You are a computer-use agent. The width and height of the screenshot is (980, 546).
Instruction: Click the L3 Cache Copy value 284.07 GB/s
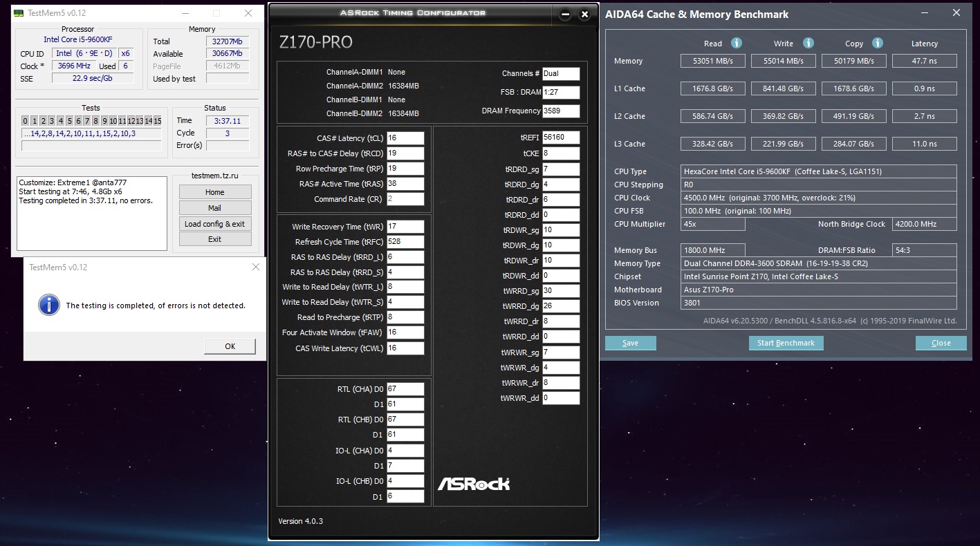point(854,144)
